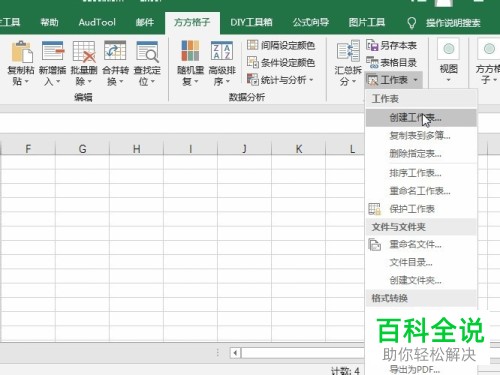Click the scroll left arrow on horizontal scrollbar
Viewport: 500px width, 375px height.
pyautogui.click(x=235, y=353)
